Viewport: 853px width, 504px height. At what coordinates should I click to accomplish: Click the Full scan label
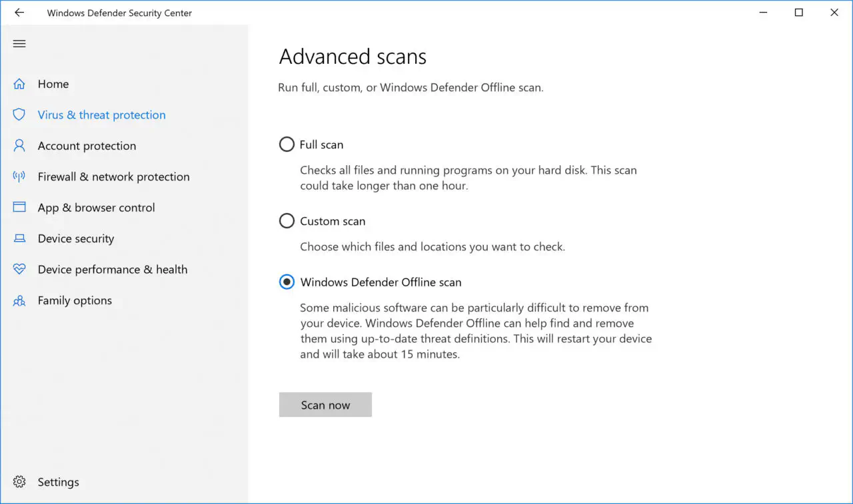(322, 144)
